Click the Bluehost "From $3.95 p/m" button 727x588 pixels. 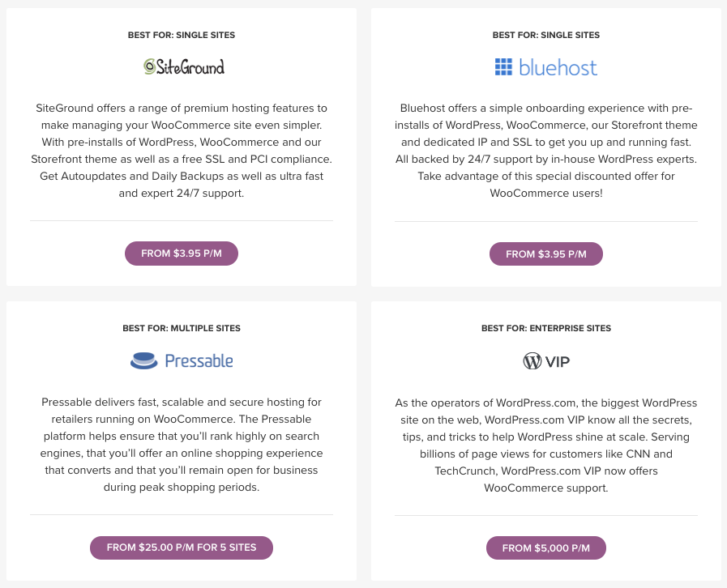click(546, 254)
